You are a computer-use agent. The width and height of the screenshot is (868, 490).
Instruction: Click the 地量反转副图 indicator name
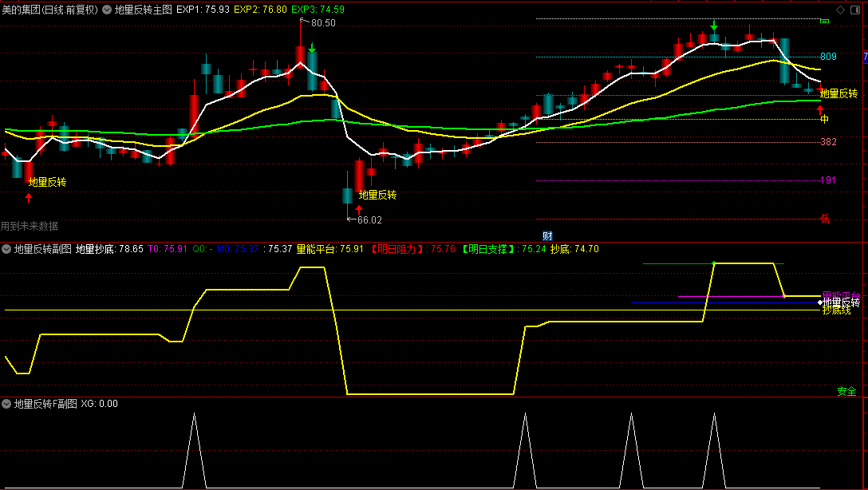point(42,249)
